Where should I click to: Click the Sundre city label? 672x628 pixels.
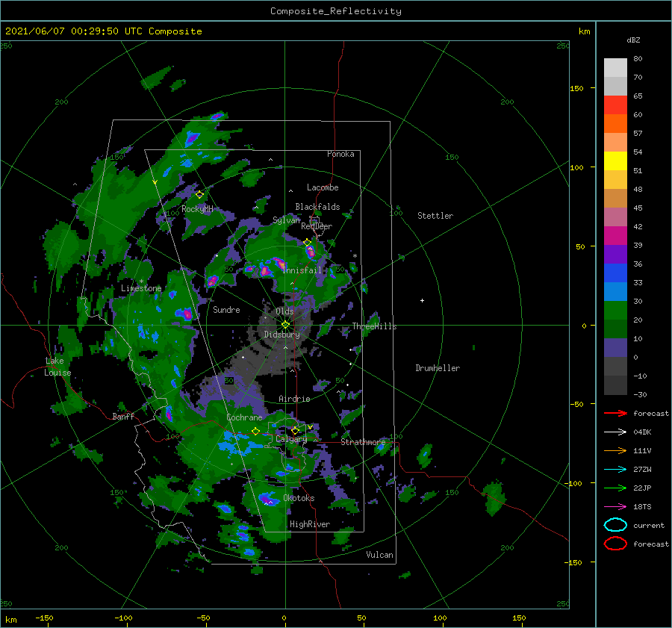point(226,309)
